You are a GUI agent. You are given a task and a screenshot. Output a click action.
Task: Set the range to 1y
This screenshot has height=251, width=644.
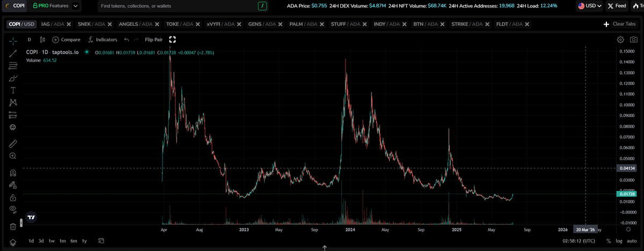pos(84,241)
